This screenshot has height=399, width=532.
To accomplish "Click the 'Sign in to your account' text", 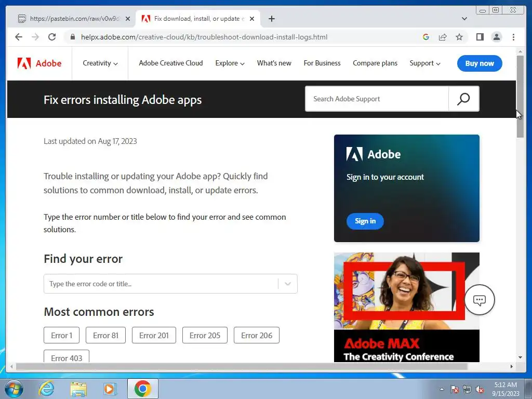I will [x=385, y=177].
